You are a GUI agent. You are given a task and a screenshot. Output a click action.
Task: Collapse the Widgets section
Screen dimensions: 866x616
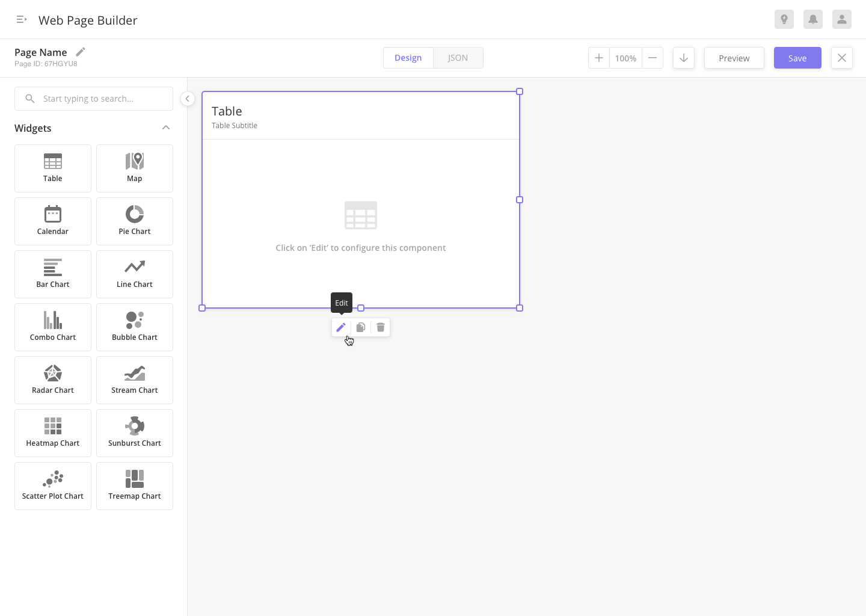click(x=166, y=128)
